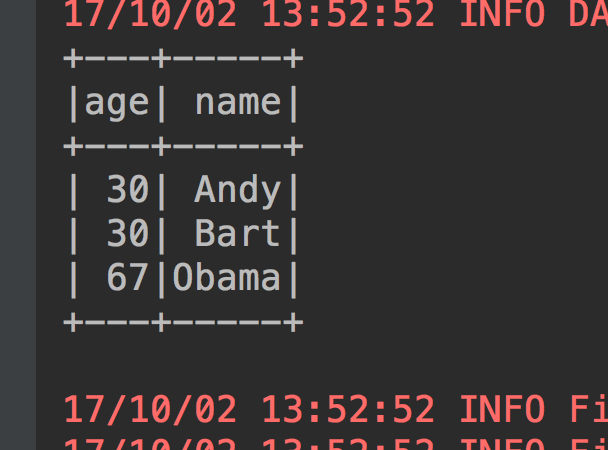The image size is (608, 450).
Task: Click "DA" at the end of the top log line
Action: coord(586,15)
